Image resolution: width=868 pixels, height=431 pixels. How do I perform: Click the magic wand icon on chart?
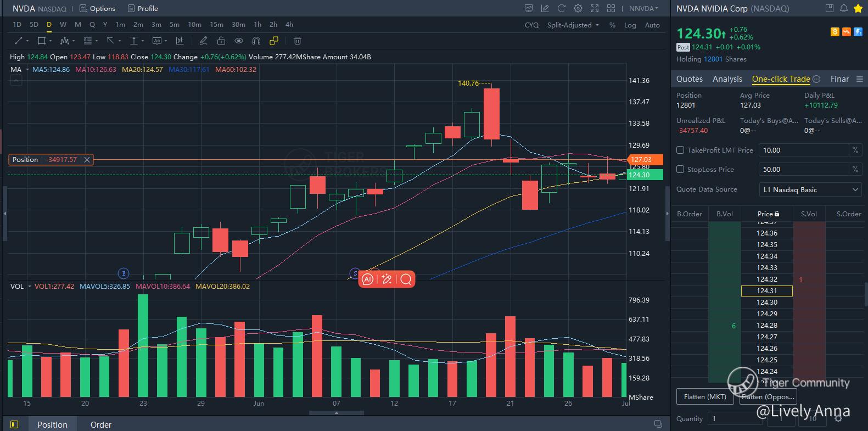[387, 279]
